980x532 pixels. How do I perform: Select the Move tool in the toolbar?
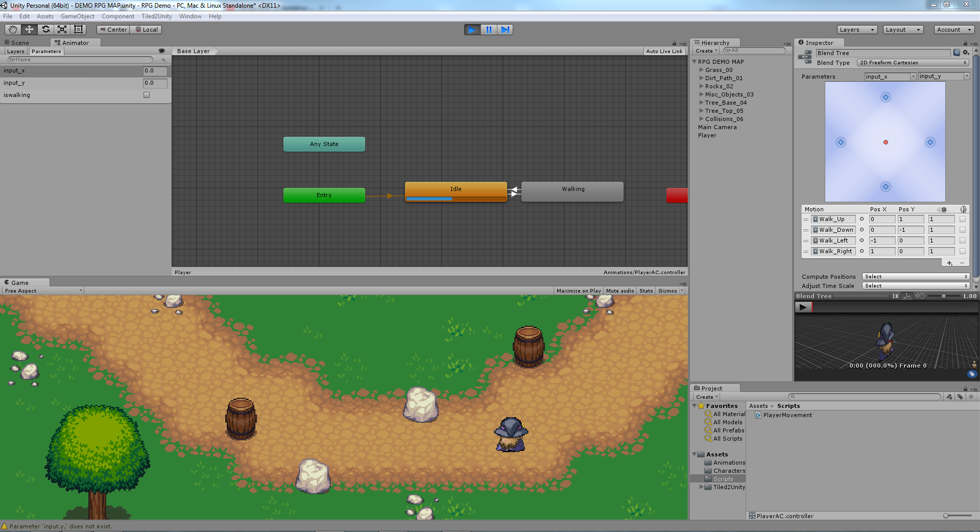coord(29,30)
